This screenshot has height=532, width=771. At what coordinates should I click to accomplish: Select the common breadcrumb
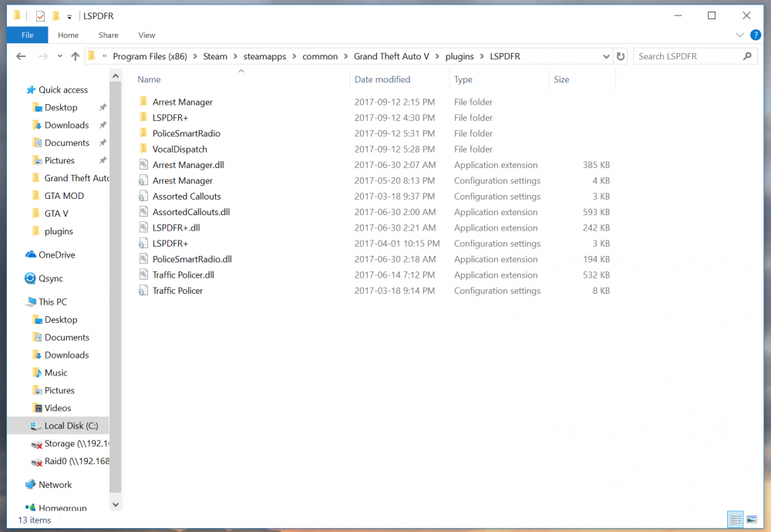point(320,56)
